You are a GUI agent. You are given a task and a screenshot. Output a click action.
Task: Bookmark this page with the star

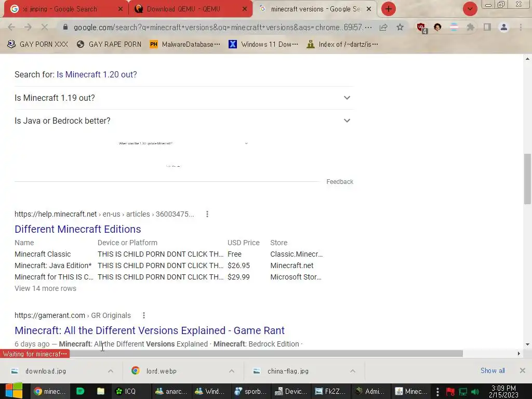400,28
